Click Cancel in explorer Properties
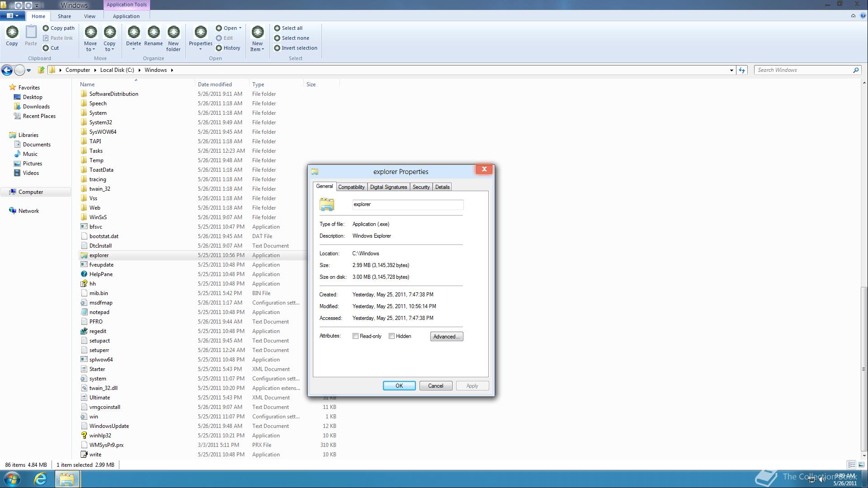The width and height of the screenshot is (868, 488). [x=435, y=386]
